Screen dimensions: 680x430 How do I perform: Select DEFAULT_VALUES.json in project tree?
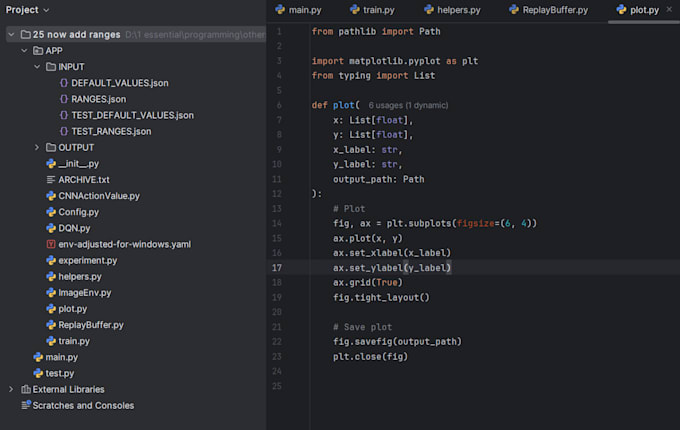pos(120,83)
